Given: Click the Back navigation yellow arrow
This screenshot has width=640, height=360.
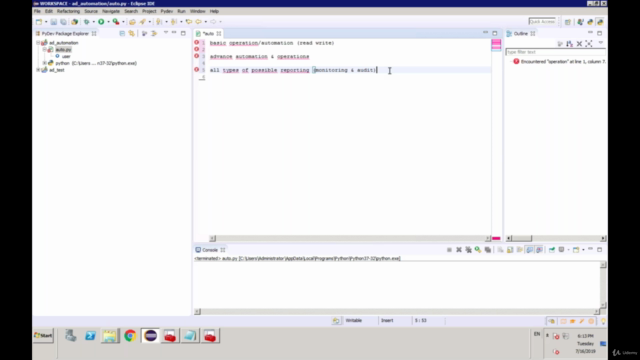Looking at the screenshot, I should (198, 22).
